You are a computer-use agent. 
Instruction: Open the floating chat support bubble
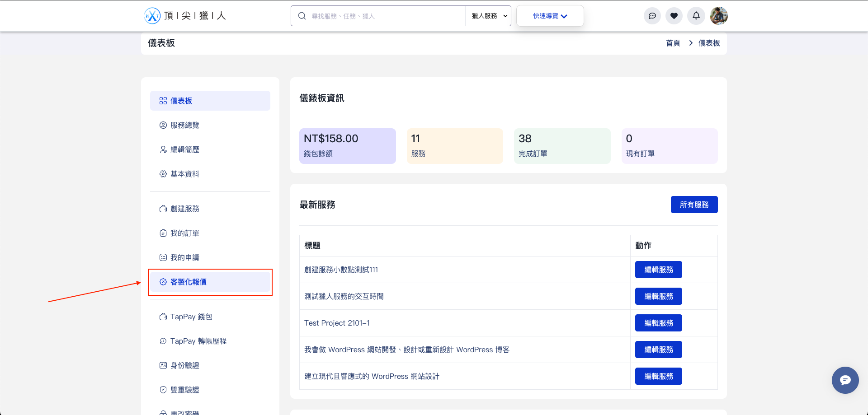click(845, 380)
